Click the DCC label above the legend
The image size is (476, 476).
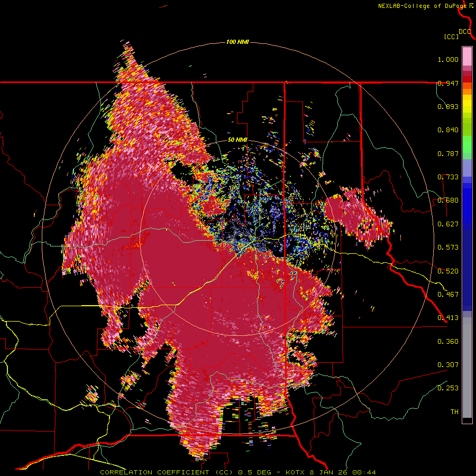(465, 32)
